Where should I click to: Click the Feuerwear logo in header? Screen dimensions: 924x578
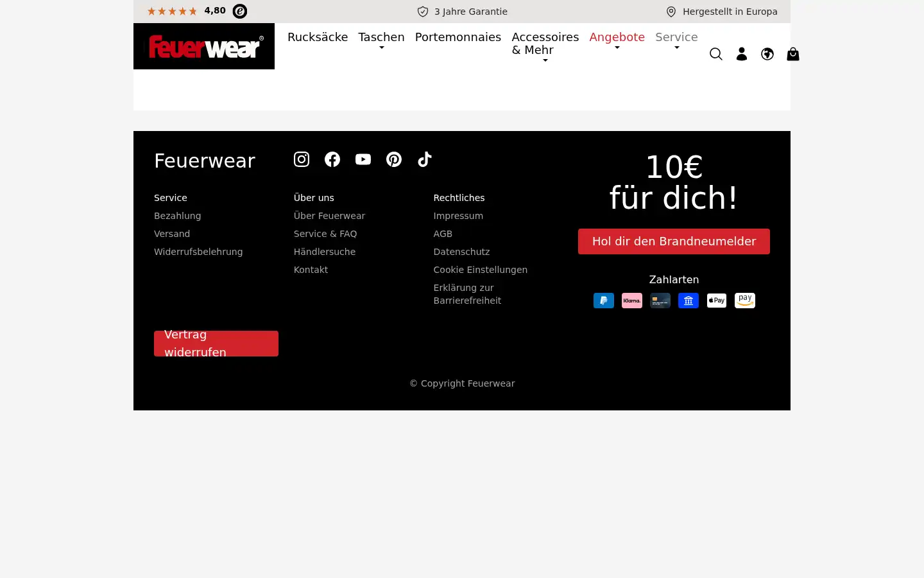[204, 46]
